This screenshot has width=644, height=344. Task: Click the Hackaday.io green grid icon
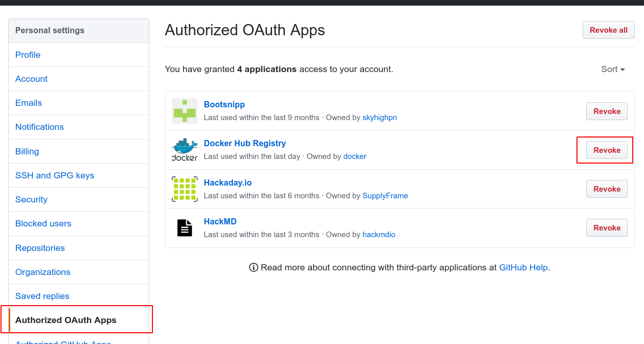point(184,189)
